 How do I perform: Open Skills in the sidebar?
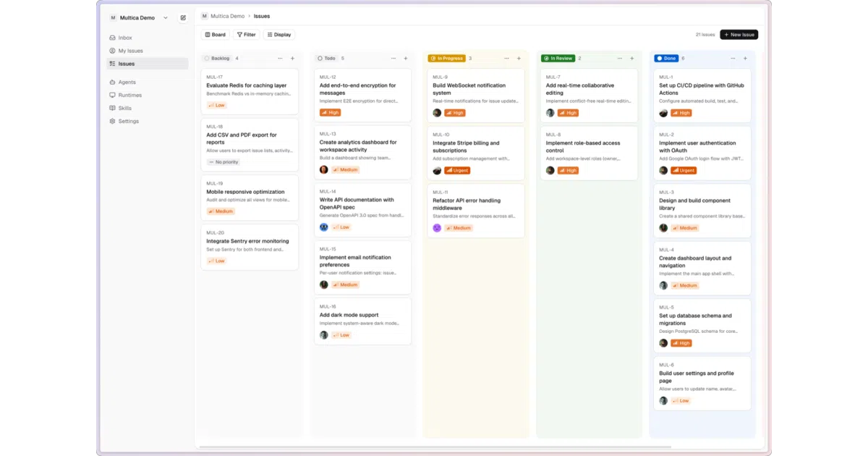(x=148, y=108)
